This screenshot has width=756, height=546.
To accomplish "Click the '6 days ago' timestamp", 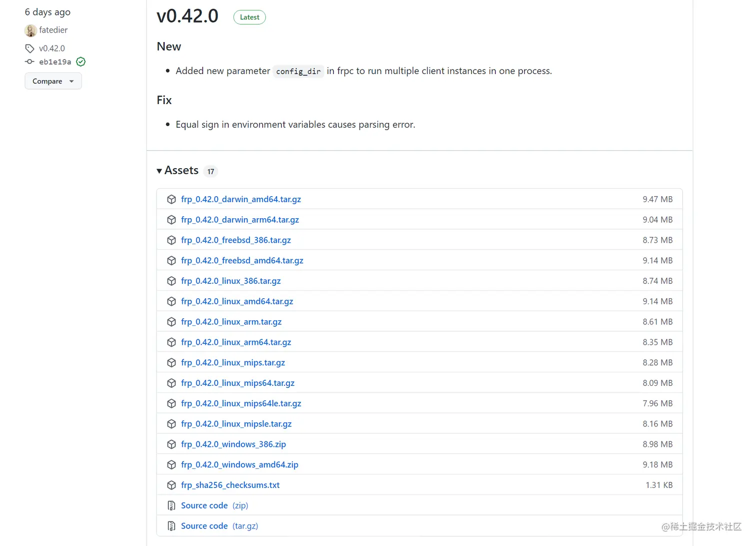I will coord(47,12).
